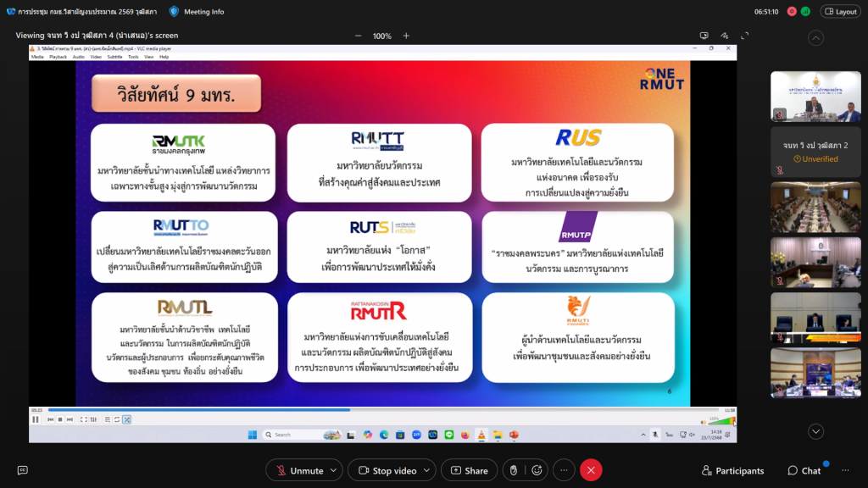868x488 pixels.
Task: Select the top participant video thumbnail
Action: click(815, 97)
